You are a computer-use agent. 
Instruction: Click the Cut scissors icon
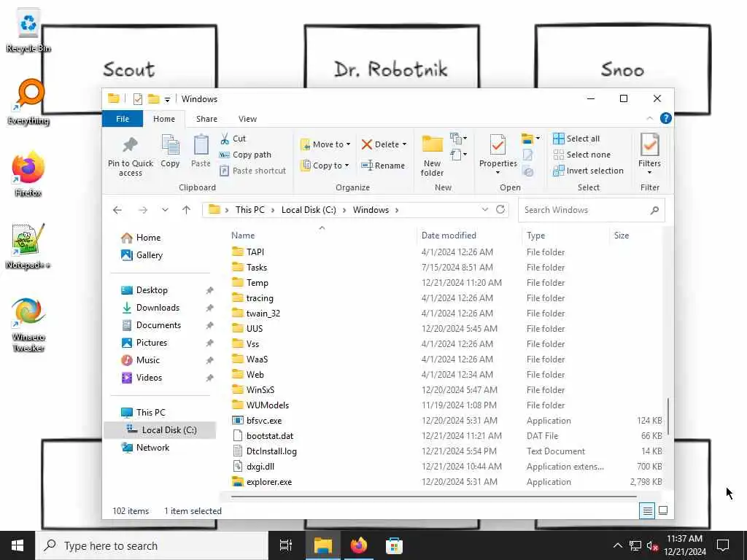(225, 139)
